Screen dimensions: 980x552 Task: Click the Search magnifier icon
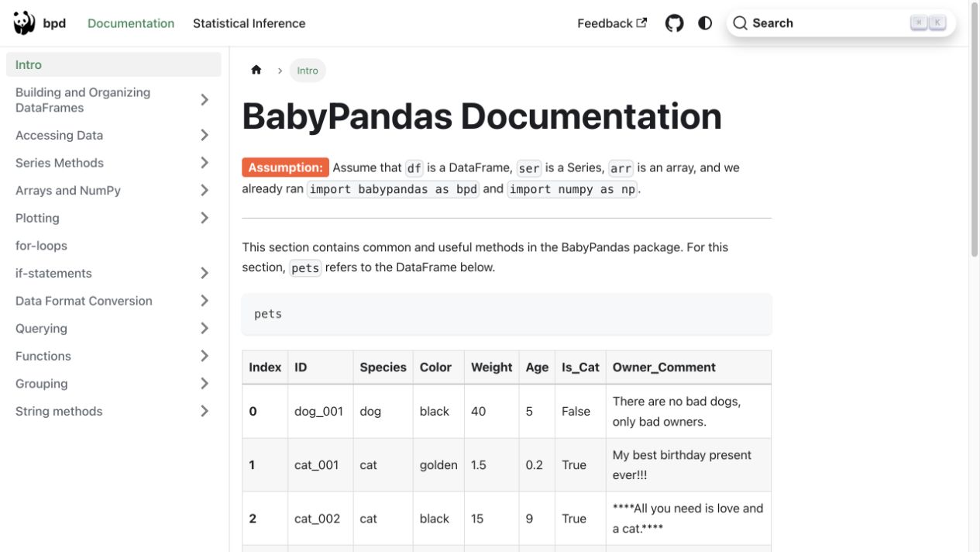pyautogui.click(x=740, y=23)
